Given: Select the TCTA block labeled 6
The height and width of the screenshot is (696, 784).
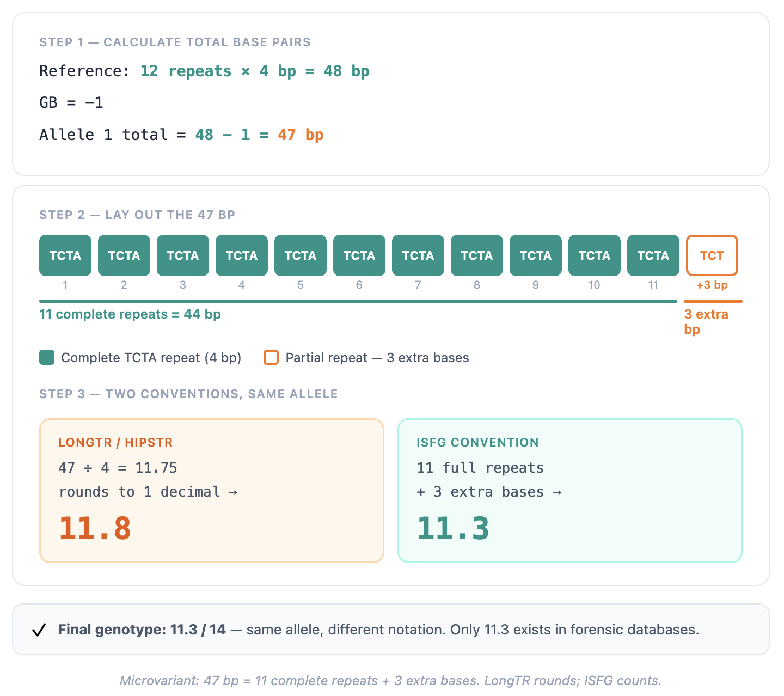Looking at the screenshot, I should pos(359,255).
